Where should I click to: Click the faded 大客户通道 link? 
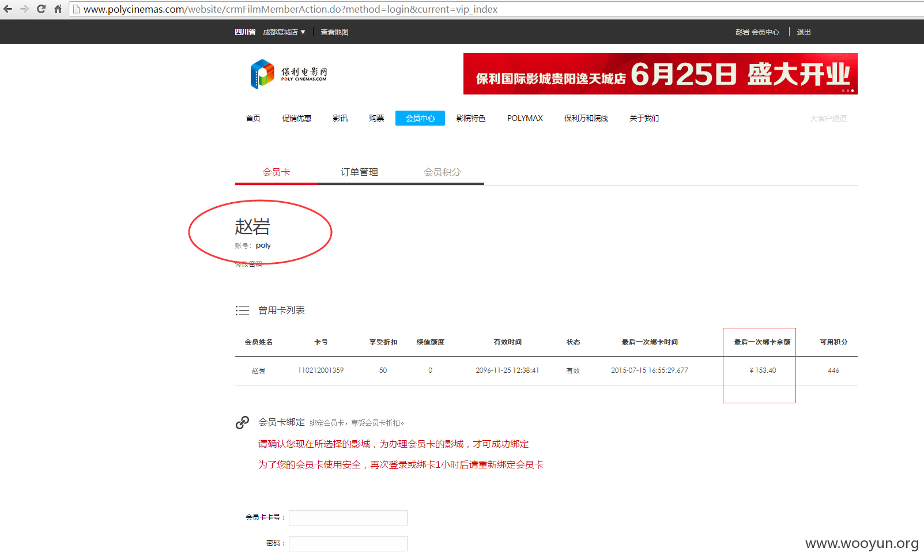(828, 118)
